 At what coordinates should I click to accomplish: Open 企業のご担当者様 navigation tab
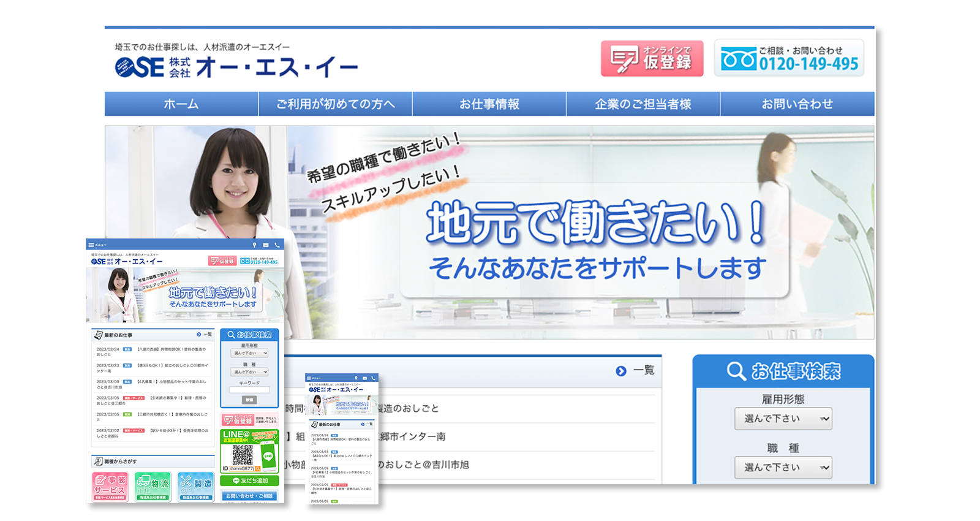pyautogui.click(x=643, y=104)
